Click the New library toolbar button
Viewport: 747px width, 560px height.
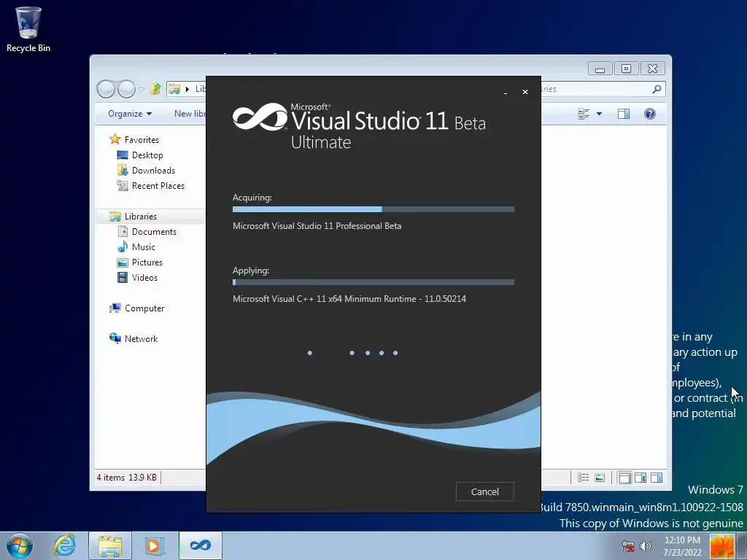click(190, 113)
